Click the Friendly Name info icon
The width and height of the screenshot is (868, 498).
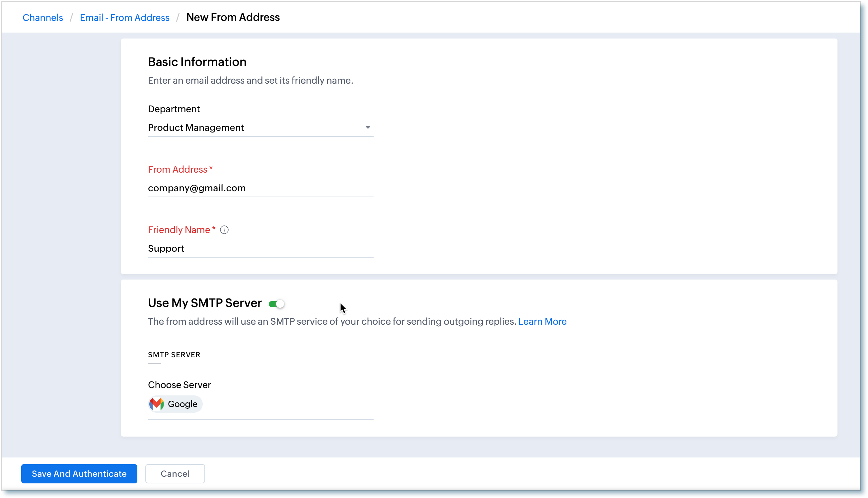click(x=224, y=230)
